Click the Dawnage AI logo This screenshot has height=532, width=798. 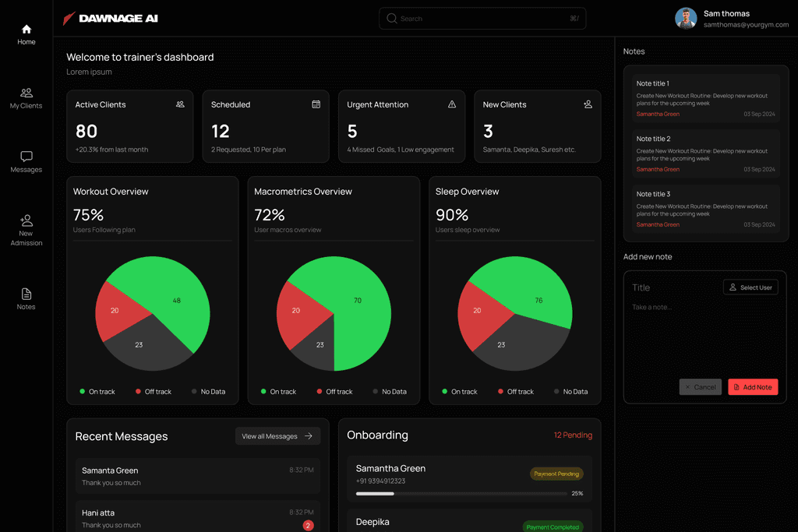111,19
